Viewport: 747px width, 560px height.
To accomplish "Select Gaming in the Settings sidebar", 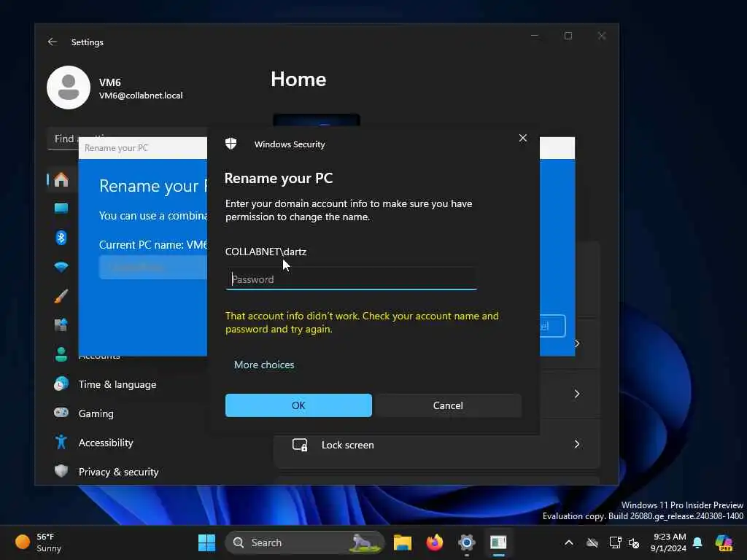I will pos(96,413).
